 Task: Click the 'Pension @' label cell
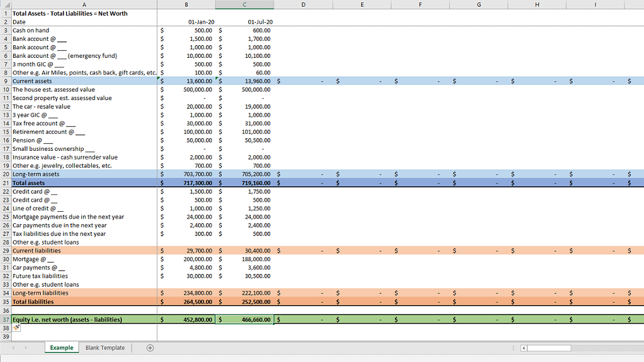pos(84,140)
